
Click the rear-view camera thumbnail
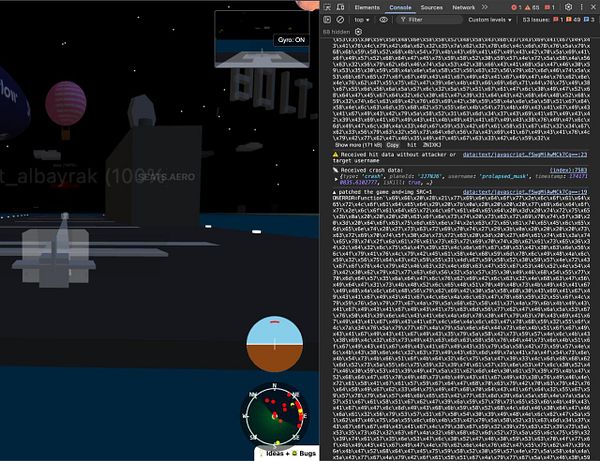(x=262, y=39)
